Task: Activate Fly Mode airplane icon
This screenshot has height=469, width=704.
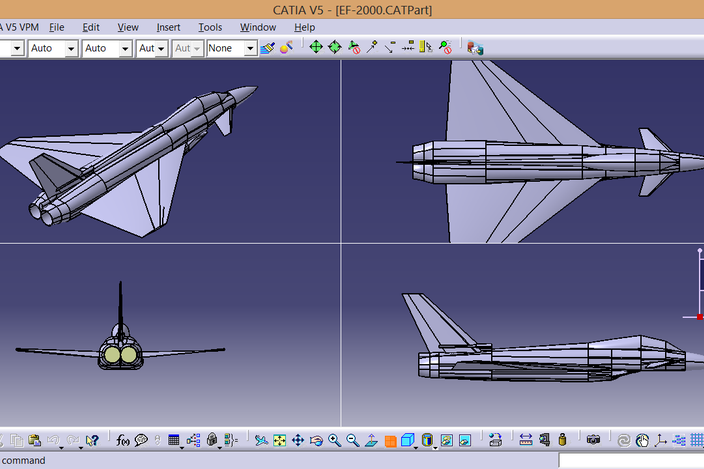Action: point(261,440)
